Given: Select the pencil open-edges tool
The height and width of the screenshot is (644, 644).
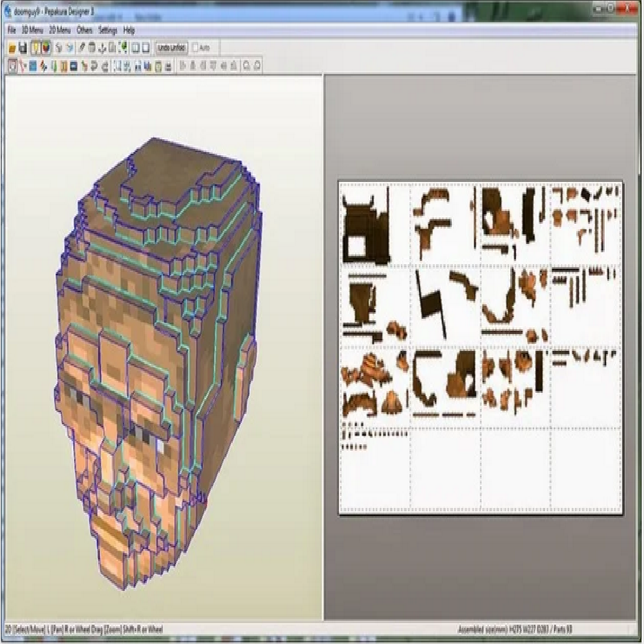Looking at the screenshot, I should point(81,48).
